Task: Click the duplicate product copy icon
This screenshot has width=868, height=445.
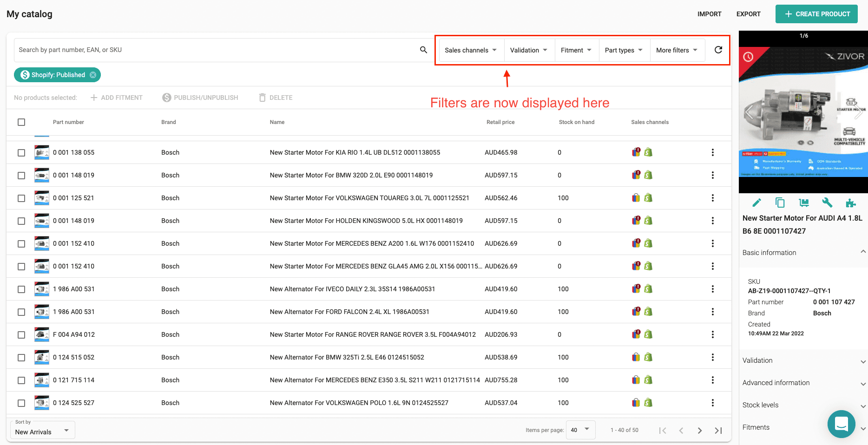Action: point(780,203)
